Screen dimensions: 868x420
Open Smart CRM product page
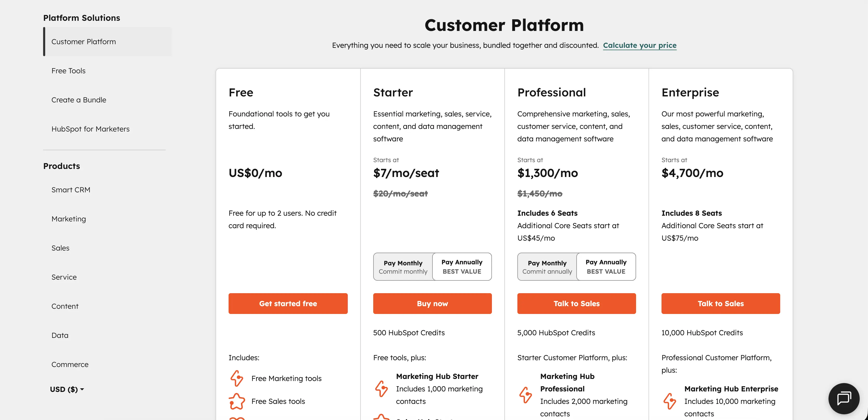coord(71,190)
